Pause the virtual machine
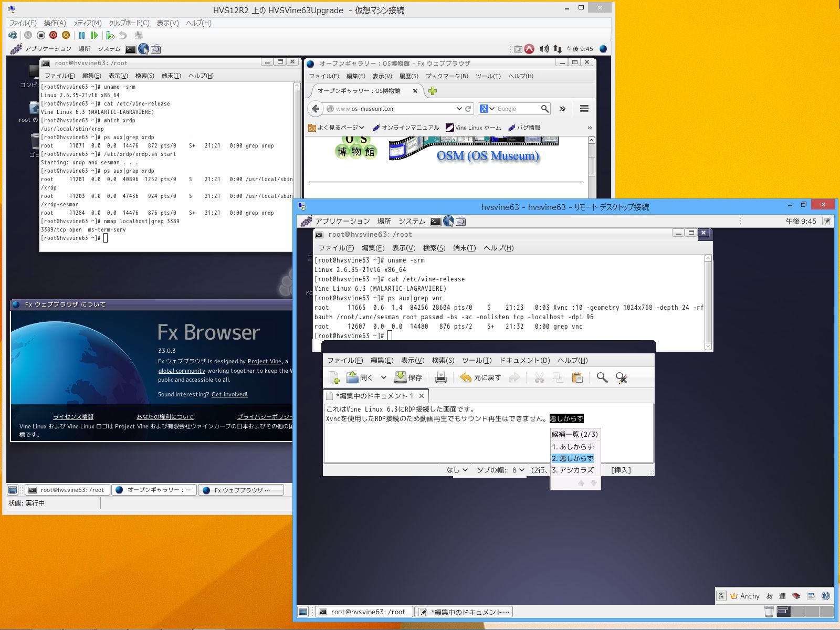 (x=82, y=35)
